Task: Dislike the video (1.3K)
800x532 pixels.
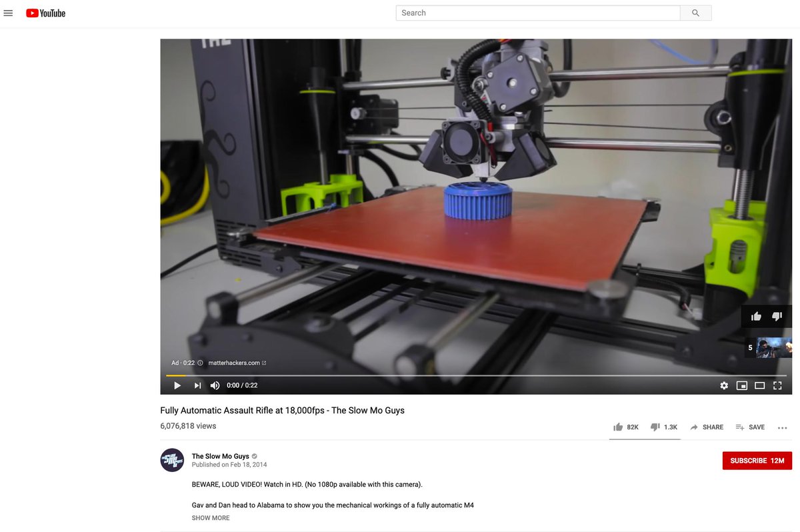Action: 664,427
